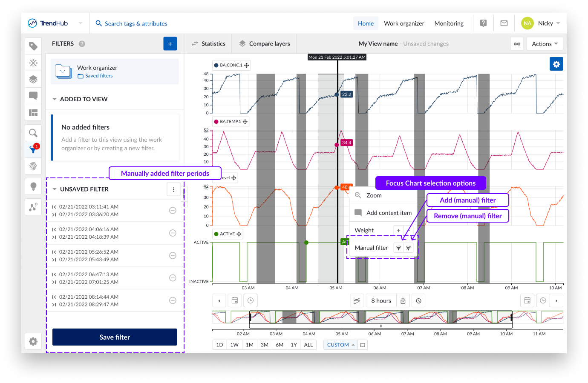Open the tag builder icon in sidebar
Viewport: 588px width, 383px height.
tap(33, 63)
